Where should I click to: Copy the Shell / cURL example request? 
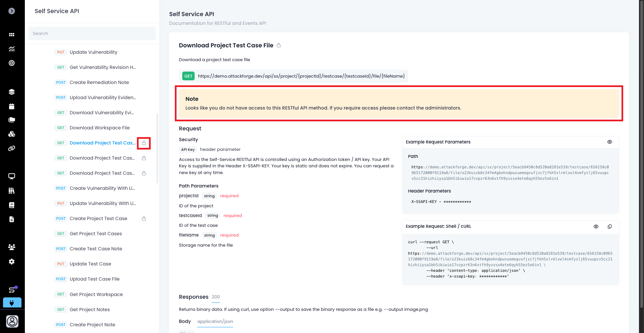click(609, 226)
